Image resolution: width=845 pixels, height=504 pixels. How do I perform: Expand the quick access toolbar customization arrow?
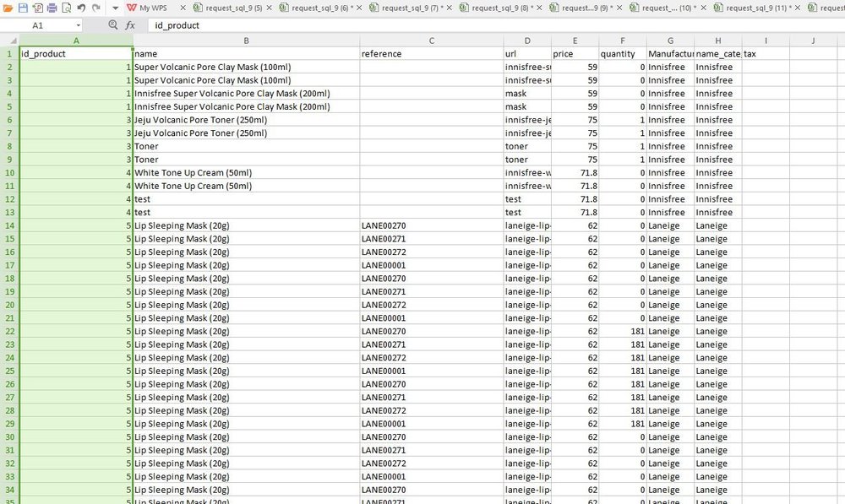click(x=115, y=8)
